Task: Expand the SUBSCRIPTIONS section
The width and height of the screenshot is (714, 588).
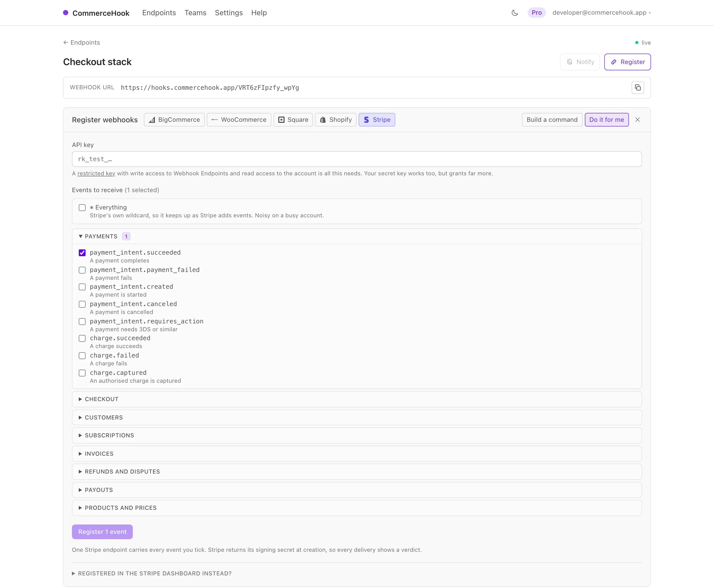Action: coord(357,435)
